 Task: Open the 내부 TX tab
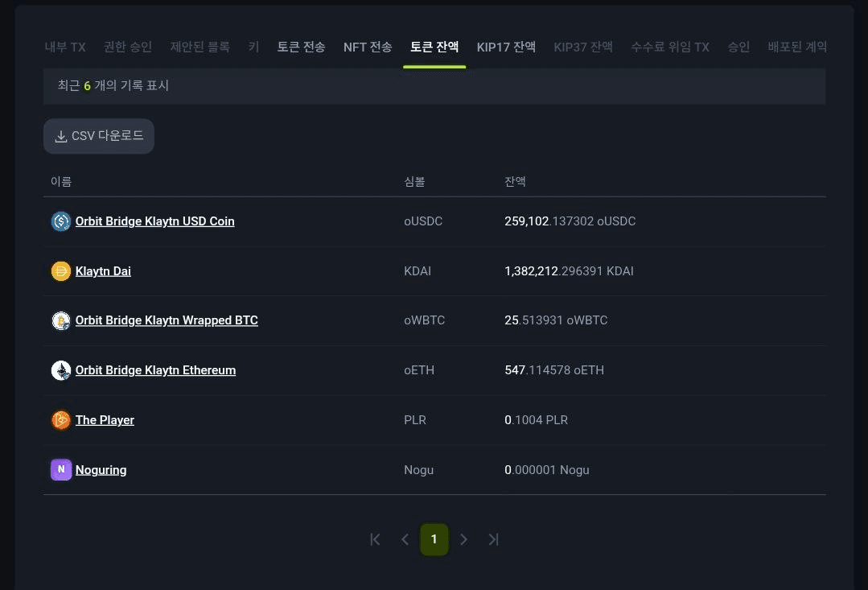coord(65,47)
